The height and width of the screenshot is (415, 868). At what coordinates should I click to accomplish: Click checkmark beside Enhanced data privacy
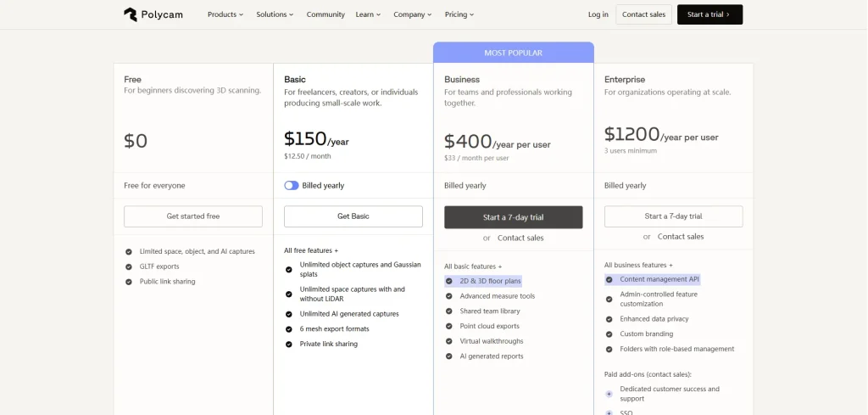[609, 319]
